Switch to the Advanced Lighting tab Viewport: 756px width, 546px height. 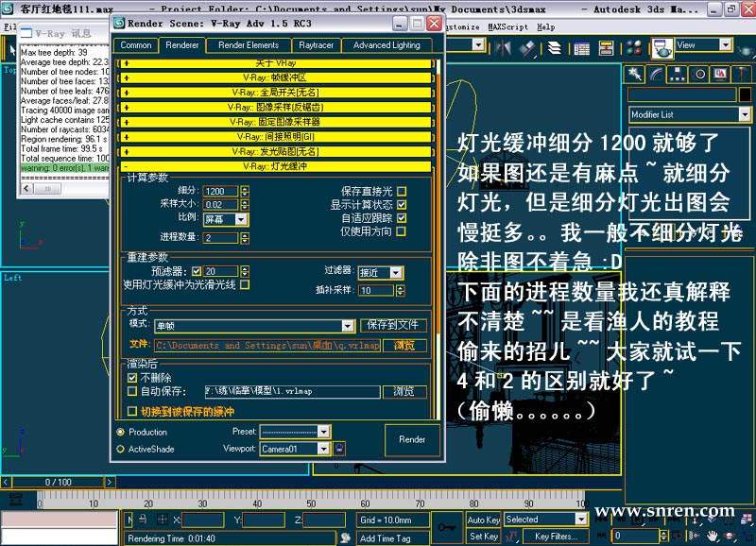pos(387,44)
